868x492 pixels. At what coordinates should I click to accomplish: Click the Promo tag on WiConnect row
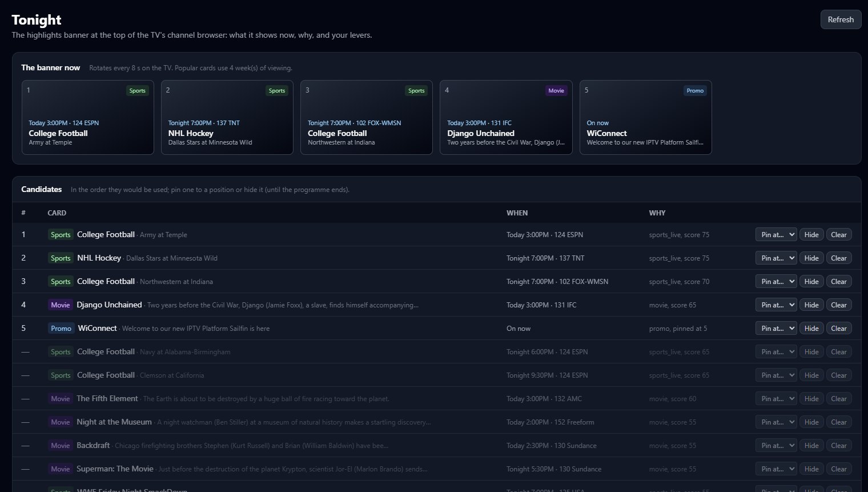61,329
